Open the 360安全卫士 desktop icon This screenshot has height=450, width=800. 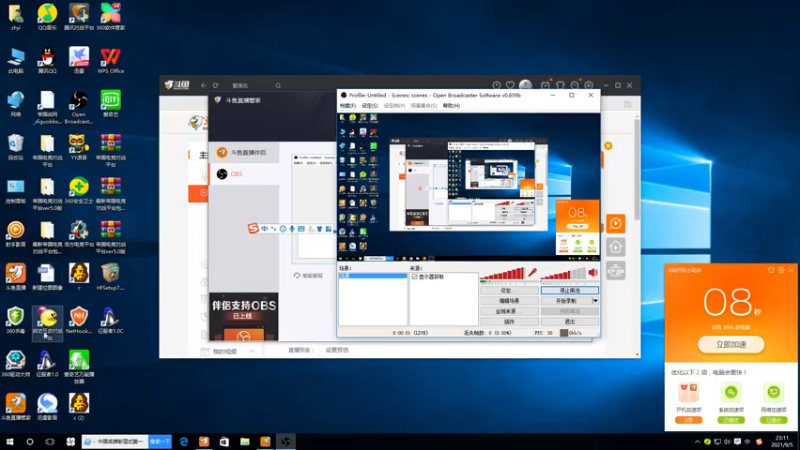point(79,190)
